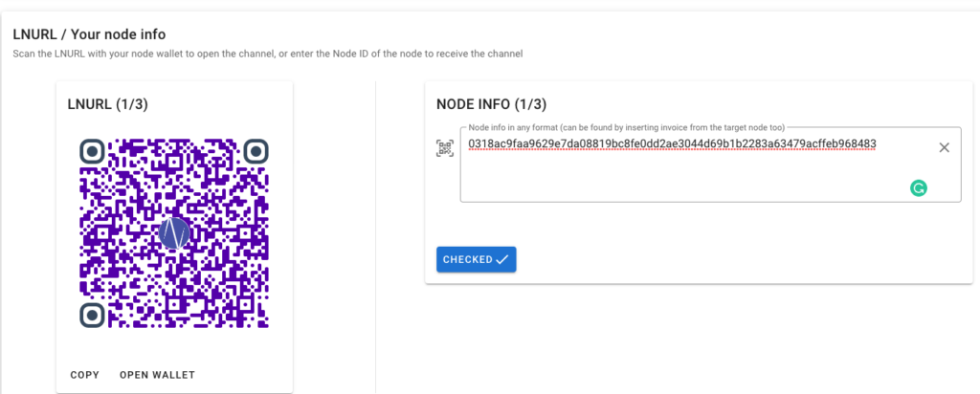Click the vertical divider between the two cards

coord(375,237)
